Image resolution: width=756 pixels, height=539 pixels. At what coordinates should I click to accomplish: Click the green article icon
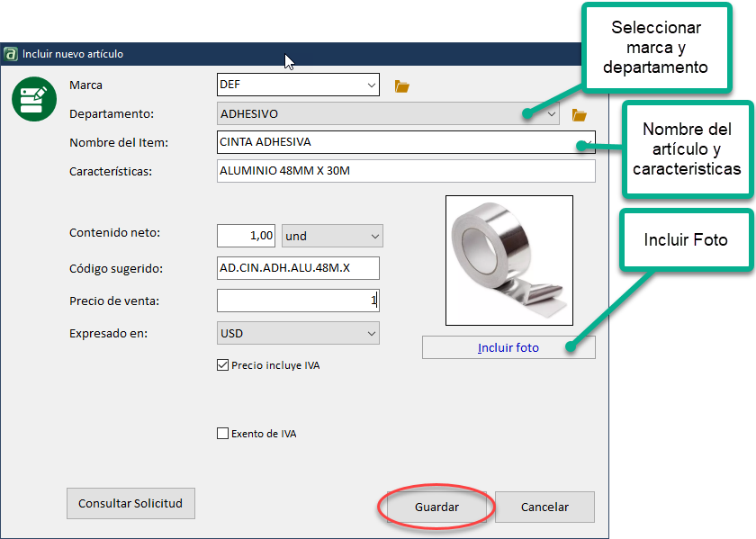34,98
